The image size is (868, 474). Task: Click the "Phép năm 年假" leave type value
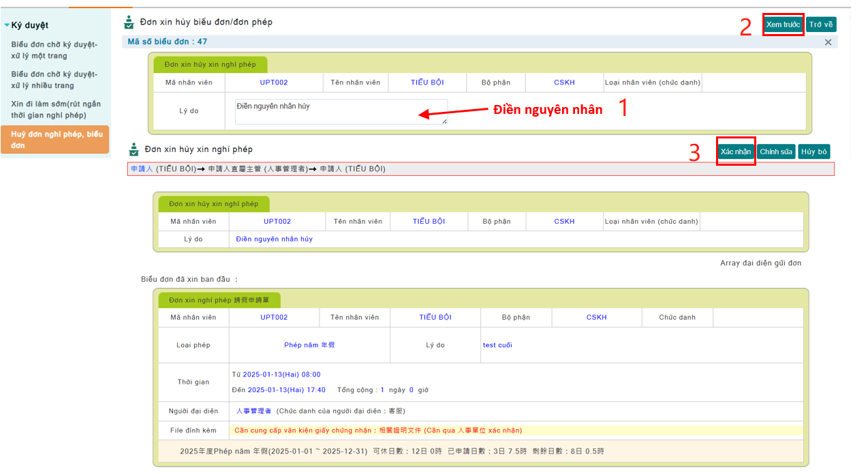coord(309,345)
